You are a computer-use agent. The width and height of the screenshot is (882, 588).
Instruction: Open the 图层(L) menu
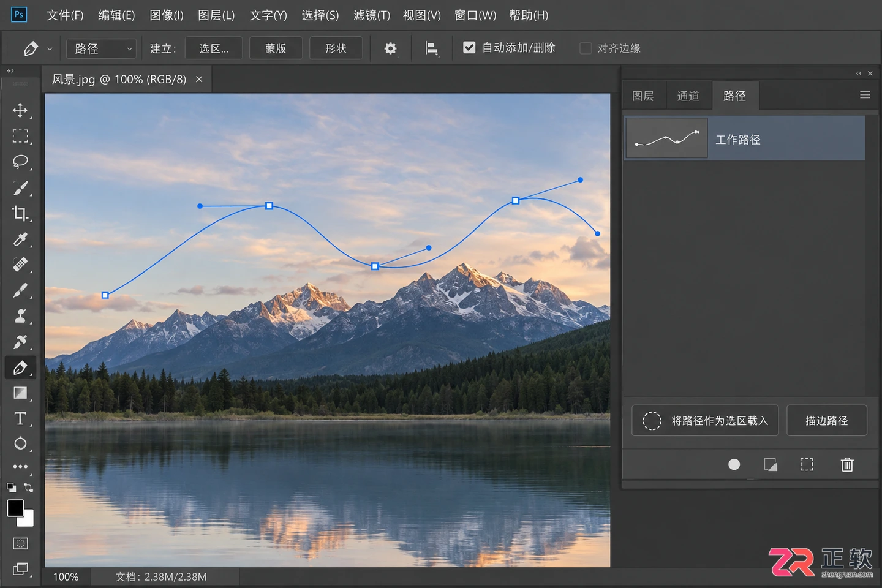[216, 15]
